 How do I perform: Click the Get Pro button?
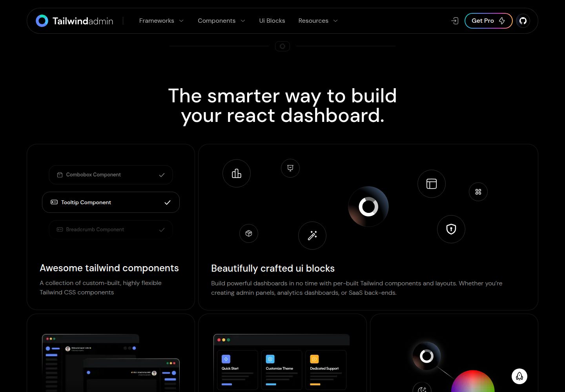488,21
